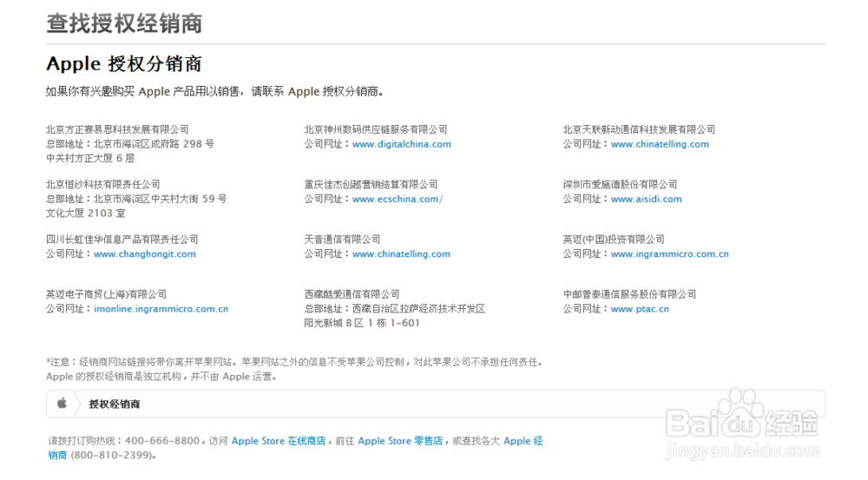Screen dimensions: 868x480
Task: Click the company name 北京天联新动通信科技发展有限公司
Action: (x=639, y=129)
